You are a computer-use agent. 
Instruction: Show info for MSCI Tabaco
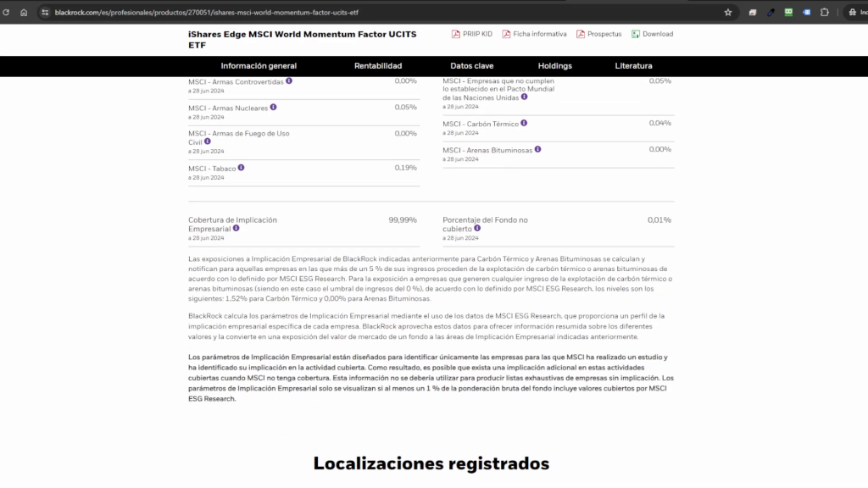click(x=242, y=168)
